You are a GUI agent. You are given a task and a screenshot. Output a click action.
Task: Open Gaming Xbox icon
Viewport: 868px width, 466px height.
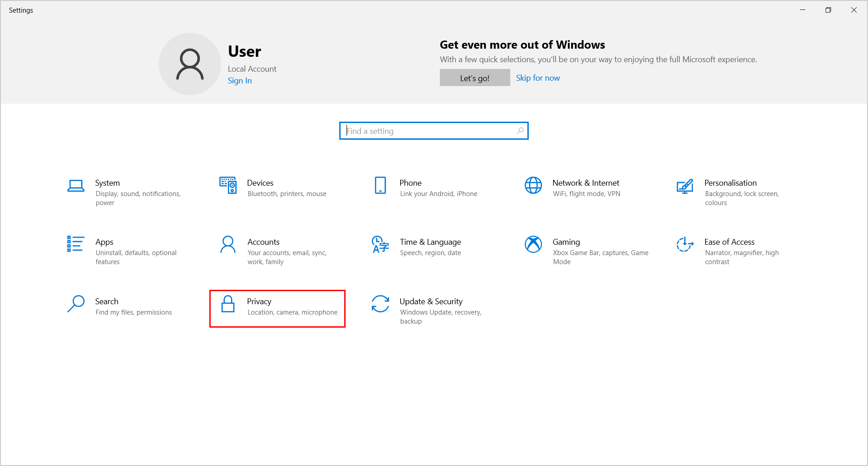coord(533,244)
